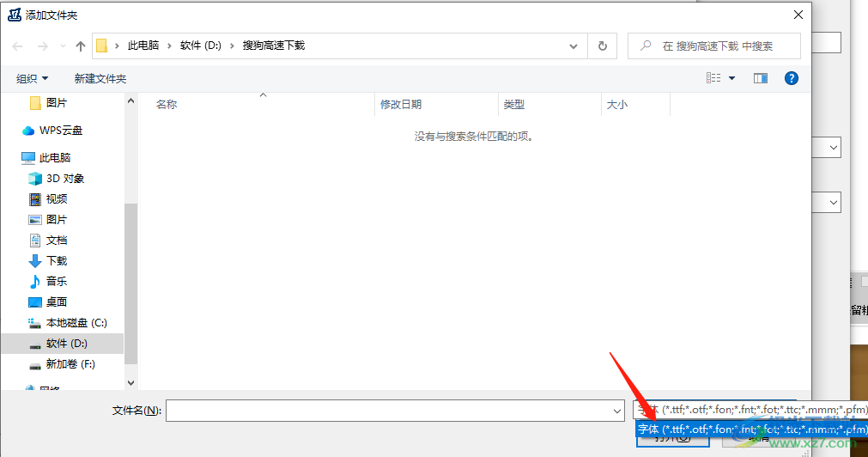Open 3D 对象 folder

point(64,179)
